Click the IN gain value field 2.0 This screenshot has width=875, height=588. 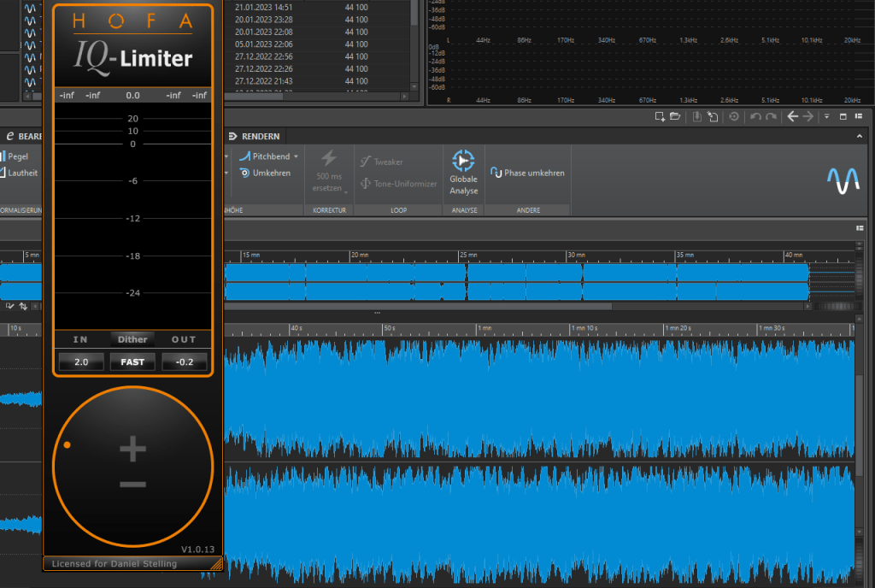[x=81, y=362]
